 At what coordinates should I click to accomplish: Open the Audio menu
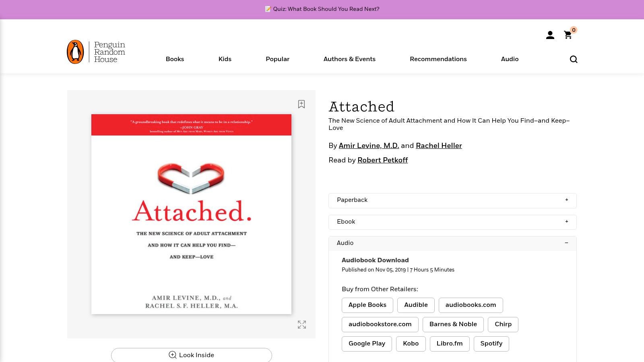click(510, 59)
